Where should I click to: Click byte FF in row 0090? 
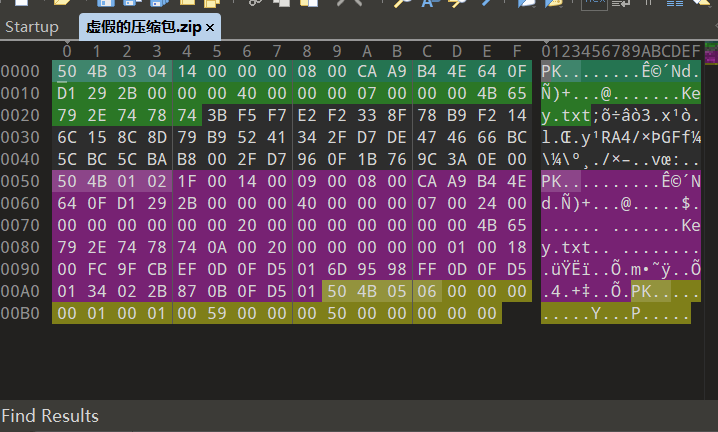427,269
